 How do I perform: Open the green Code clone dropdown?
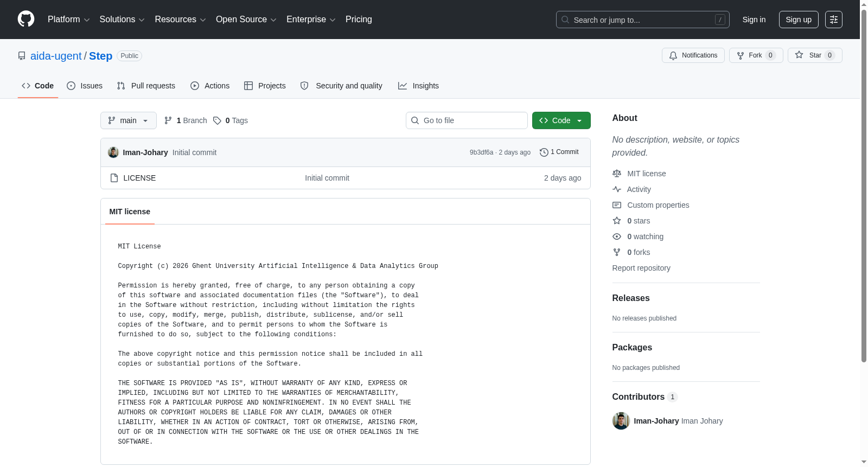click(x=561, y=120)
